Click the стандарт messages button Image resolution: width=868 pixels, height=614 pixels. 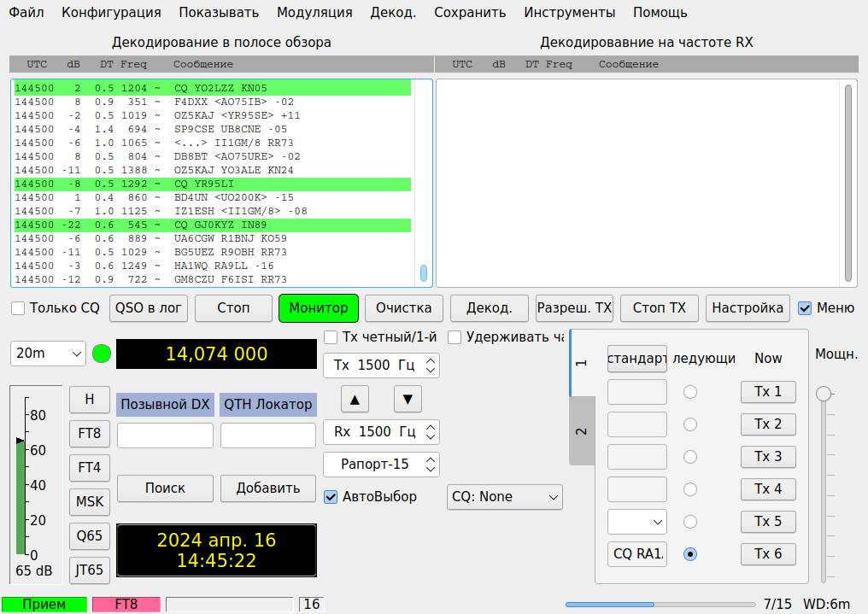coord(637,359)
